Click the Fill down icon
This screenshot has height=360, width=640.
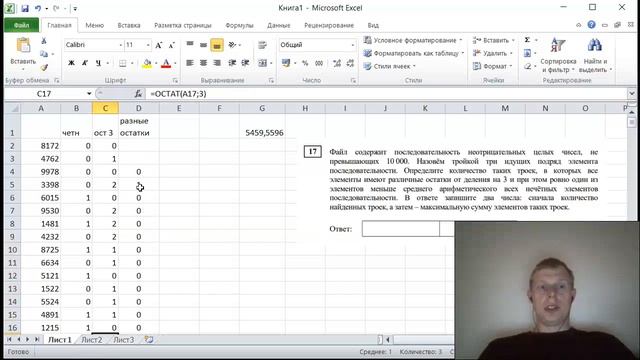pyautogui.click(x=527, y=53)
